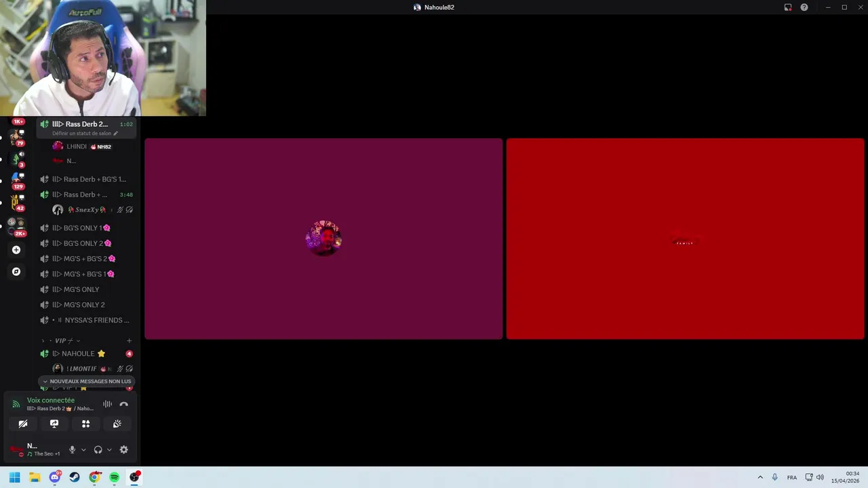Join the NYSSA'S FRIENDS voice channel

click(87, 320)
